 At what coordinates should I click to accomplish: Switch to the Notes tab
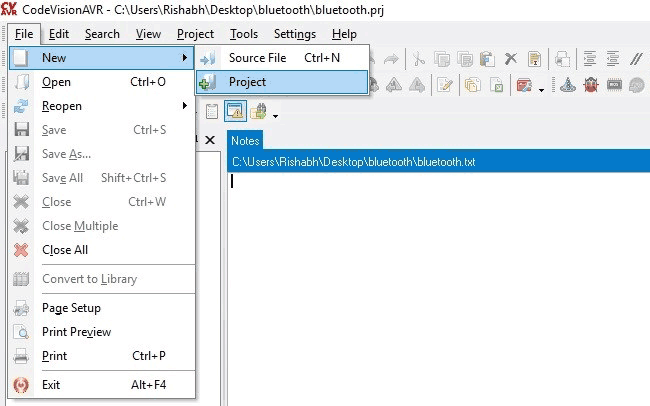[x=245, y=141]
